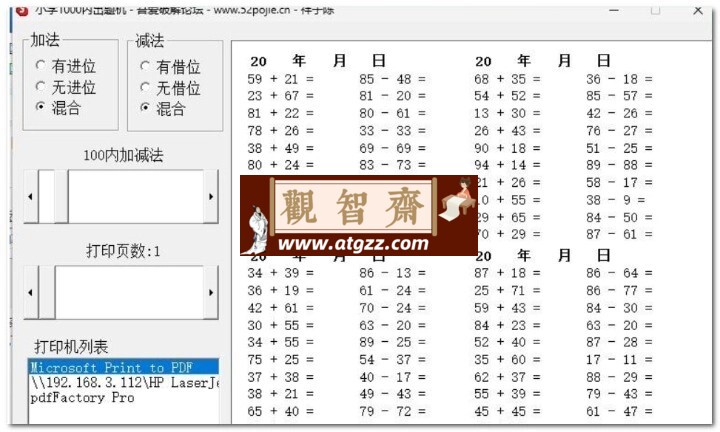The image size is (720, 432).
Task: Click problem 89 - 88 =
Action: (619, 165)
